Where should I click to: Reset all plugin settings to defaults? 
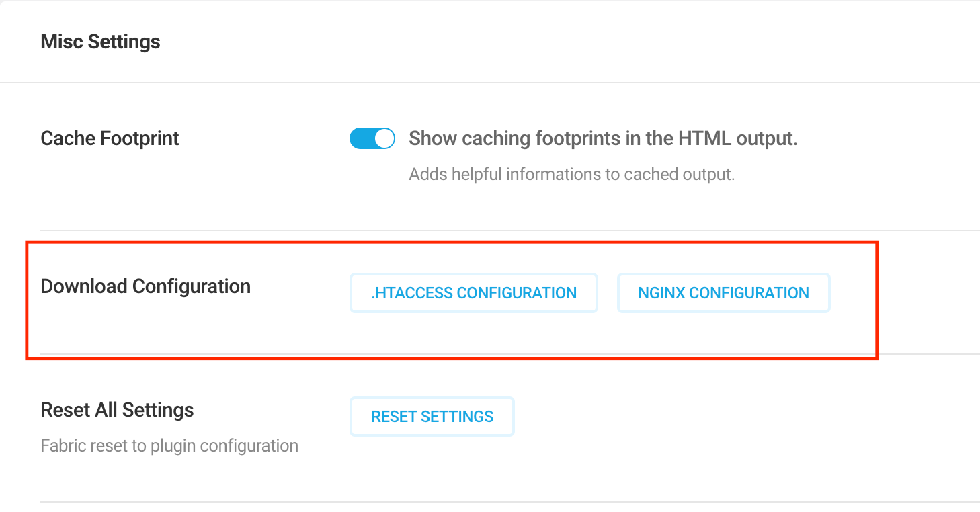tap(432, 416)
